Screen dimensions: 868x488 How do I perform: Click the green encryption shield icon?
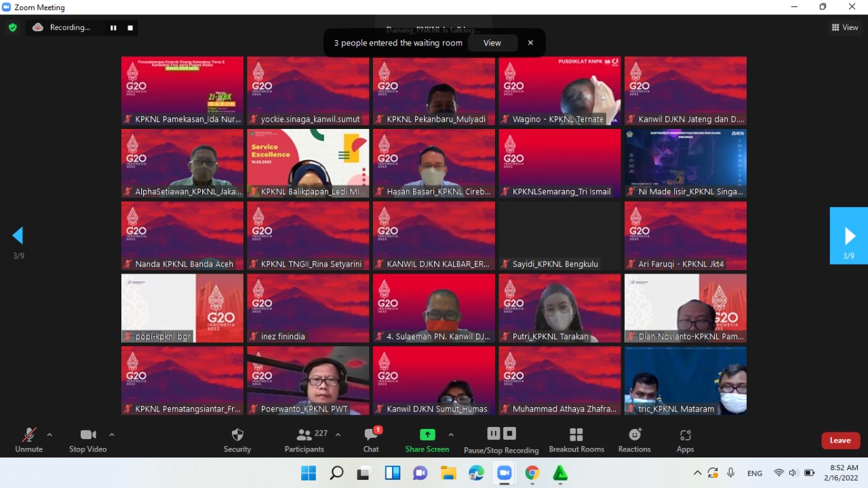[12, 27]
